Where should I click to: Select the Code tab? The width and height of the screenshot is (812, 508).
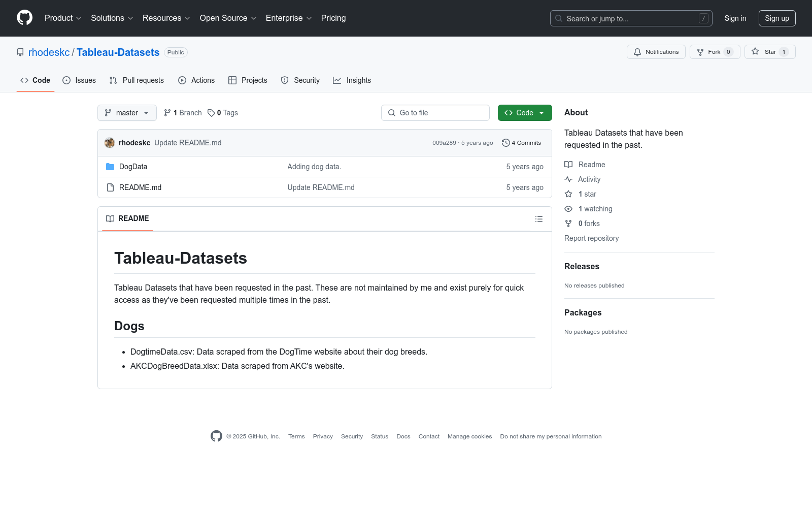coord(36,80)
